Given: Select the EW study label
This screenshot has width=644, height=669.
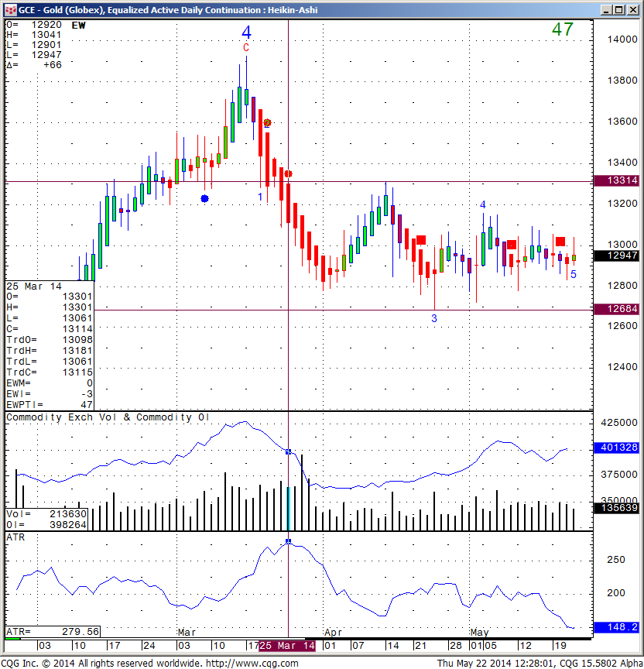Looking at the screenshot, I should point(78,26).
